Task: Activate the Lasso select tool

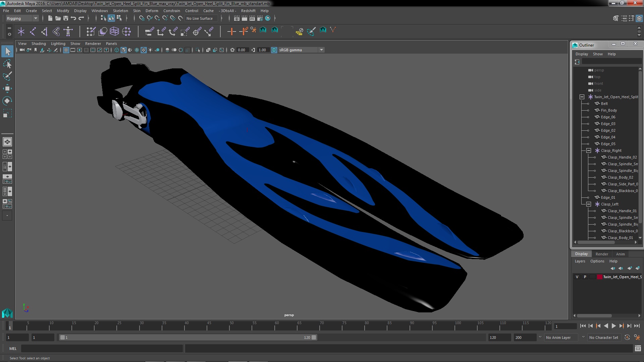Action: click(x=7, y=64)
